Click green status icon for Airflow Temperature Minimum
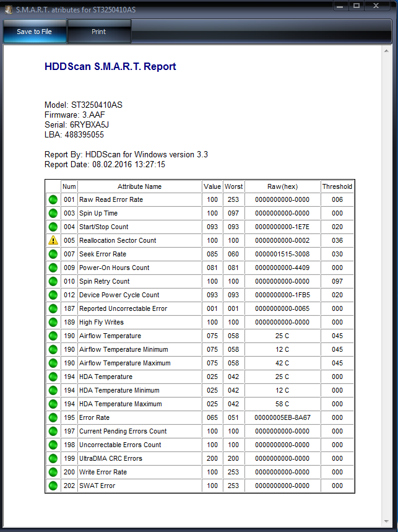The height and width of the screenshot is (532, 398). point(53,349)
